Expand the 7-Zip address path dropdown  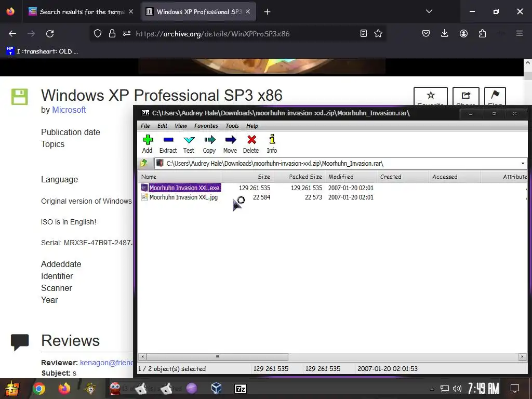click(x=523, y=164)
